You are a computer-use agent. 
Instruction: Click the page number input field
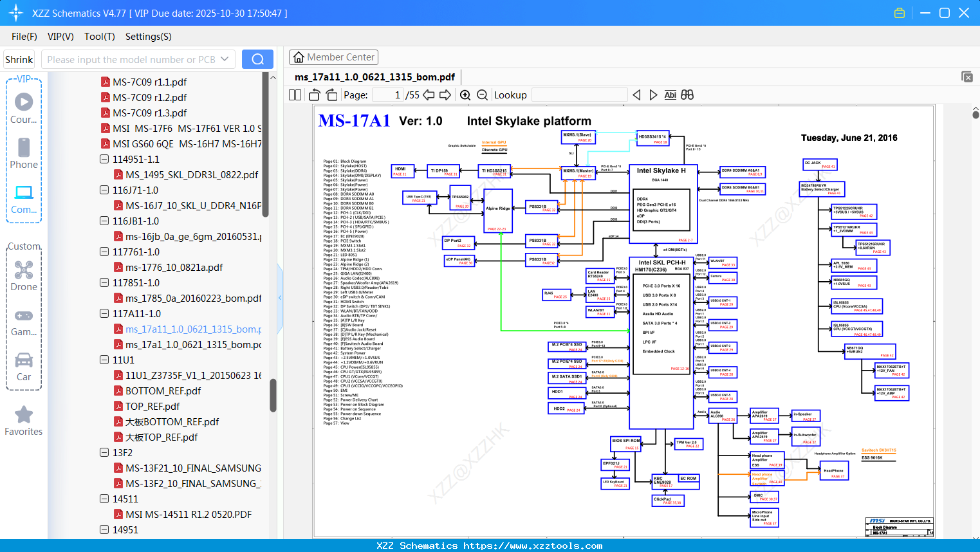388,95
